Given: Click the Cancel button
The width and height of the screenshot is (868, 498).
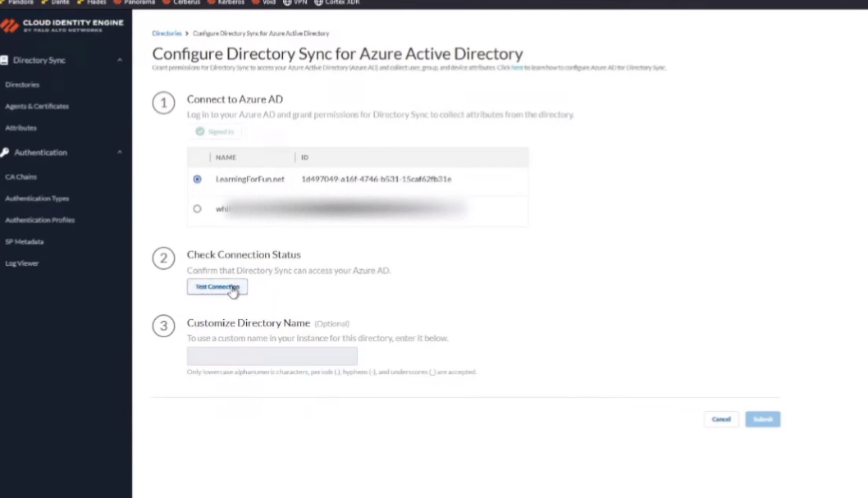Looking at the screenshot, I should coord(721,419).
